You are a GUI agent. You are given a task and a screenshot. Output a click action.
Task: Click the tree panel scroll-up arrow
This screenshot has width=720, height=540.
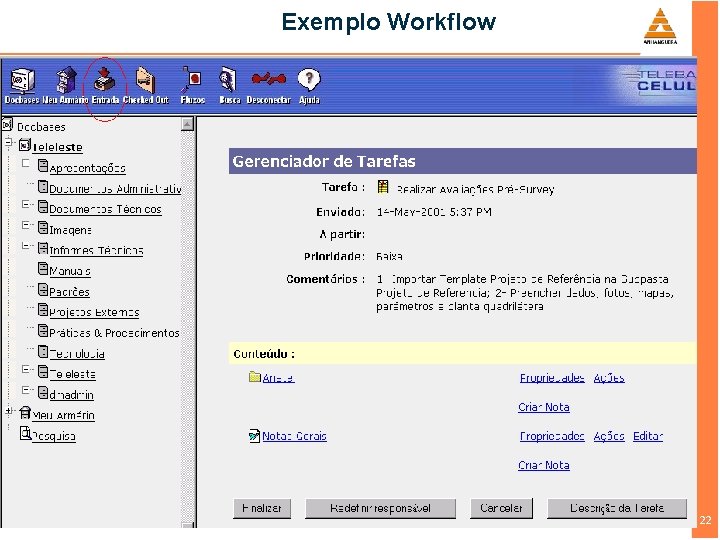[187, 124]
